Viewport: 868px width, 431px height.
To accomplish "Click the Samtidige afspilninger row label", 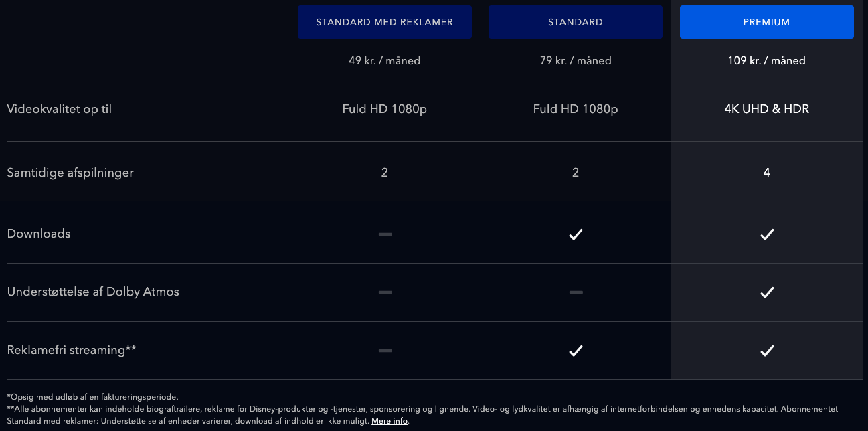I will [70, 173].
